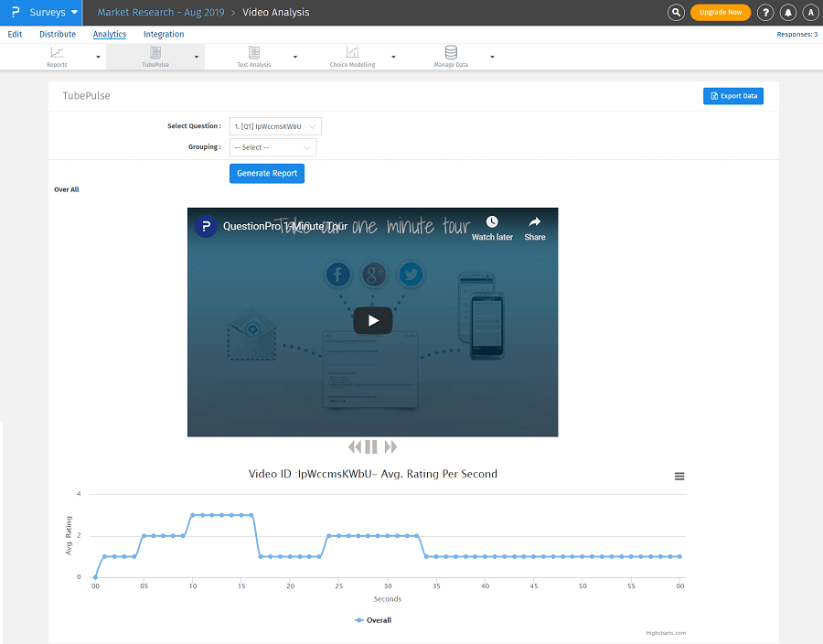This screenshot has width=823, height=644.
Task: Toggle the Overall series legend item
Action: 372,620
